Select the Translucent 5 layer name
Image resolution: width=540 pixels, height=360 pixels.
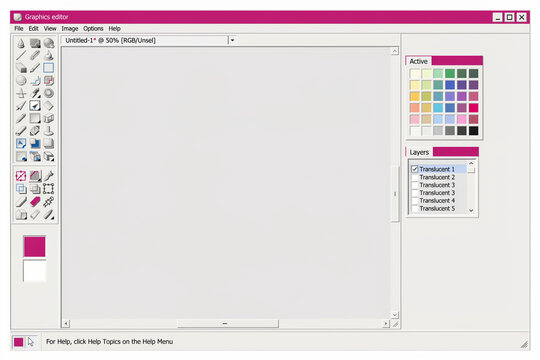pos(437,208)
